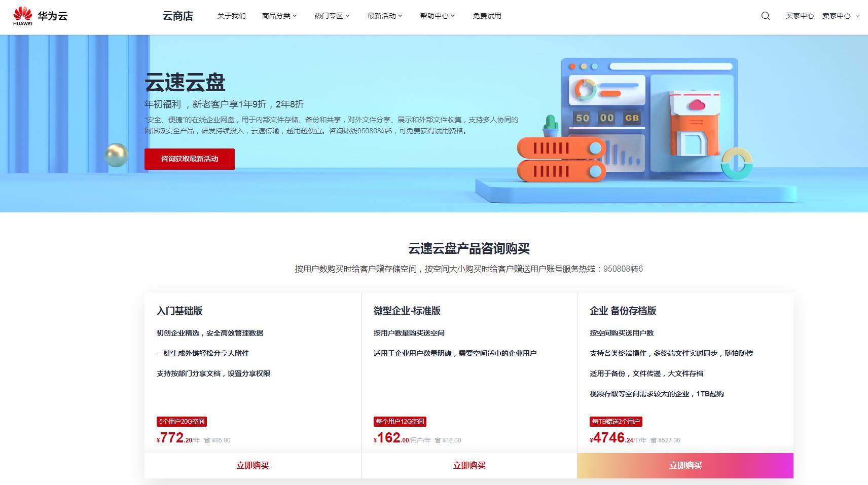The height and width of the screenshot is (485, 868).
Task: Click the 省 ¥18.00 savings text
Action: 448,440
